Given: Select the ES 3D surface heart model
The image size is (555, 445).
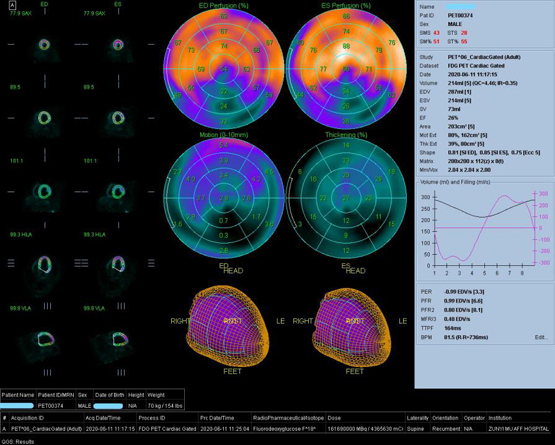Looking at the screenshot, I should click(351, 321).
